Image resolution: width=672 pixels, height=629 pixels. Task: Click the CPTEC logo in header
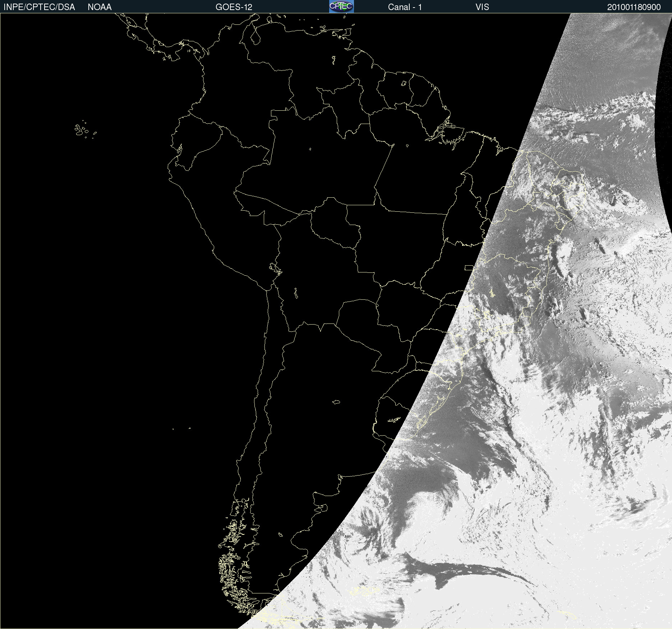coord(341,6)
